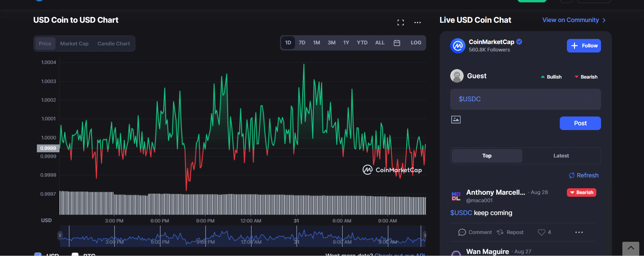The height and width of the screenshot is (256, 644).
Task: Repost Anthony's post
Action: coord(510,232)
